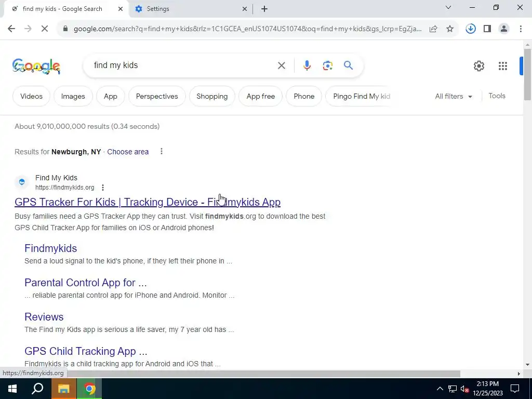
Task: Open the Chrome three-dot menu
Action: point(521,29)
